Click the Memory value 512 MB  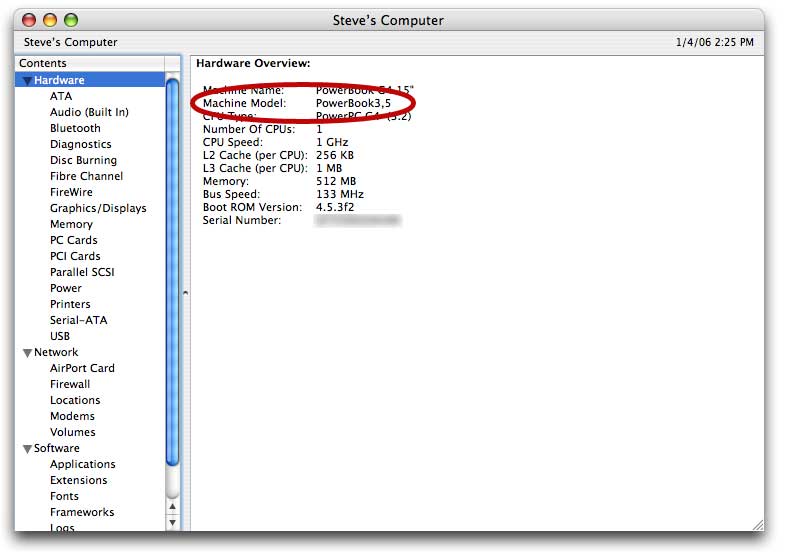335,181
